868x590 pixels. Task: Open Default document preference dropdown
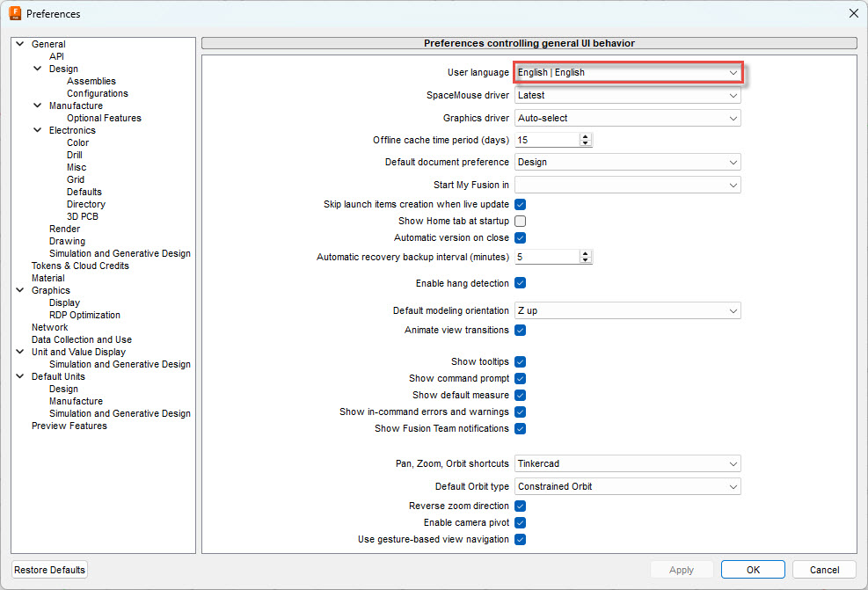(628, 162)
